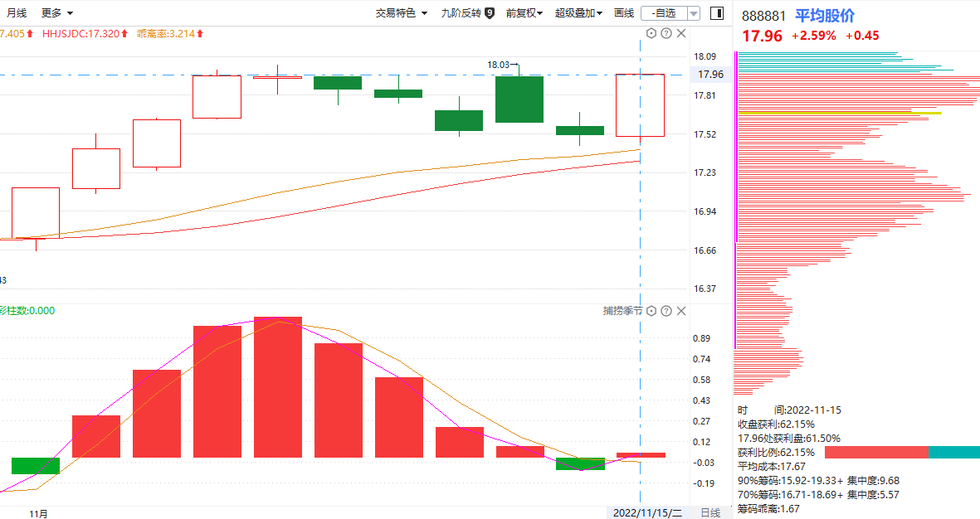The image size is (980, 519).
Task: Open the 更多 period menu
Action: [57, 13]
